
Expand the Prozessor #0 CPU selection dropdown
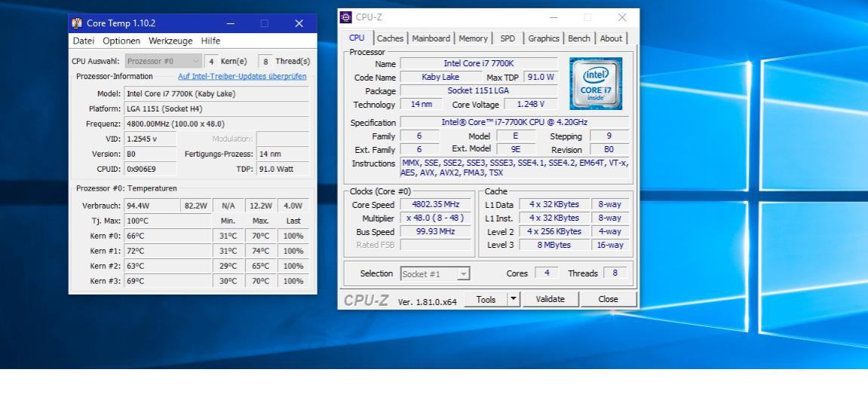tap(164, 62)
